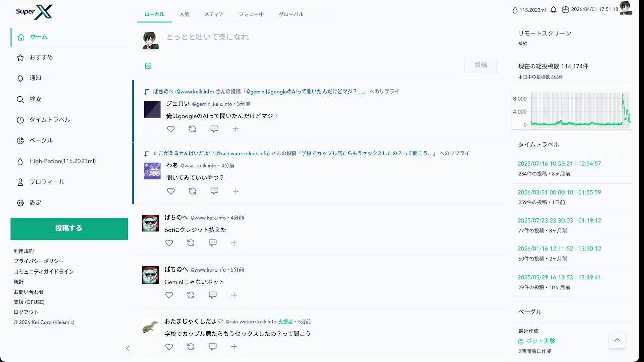Screen dimensions: 644x362
Task: Collapse the left sidebar with the chevron arrow
Action: coord(128,348)
